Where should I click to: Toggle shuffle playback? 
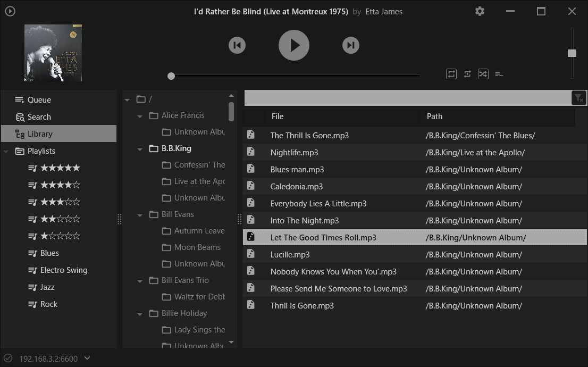point(483,74)
